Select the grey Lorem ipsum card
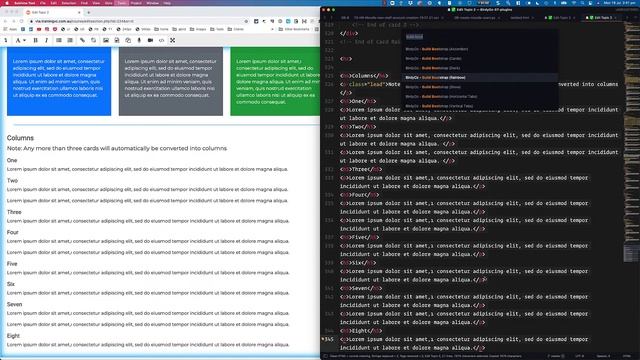The width and height of the screenshot is (640, 360). coord(171,81)
